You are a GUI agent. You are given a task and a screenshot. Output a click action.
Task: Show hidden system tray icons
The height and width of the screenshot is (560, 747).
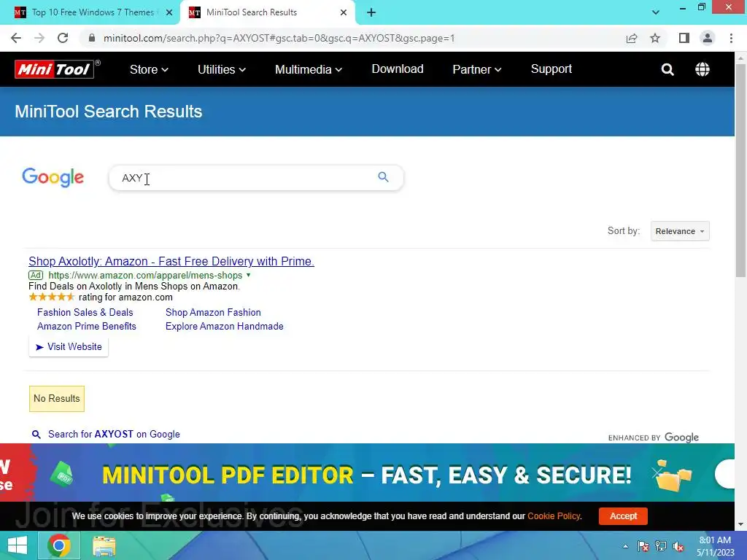625,547
